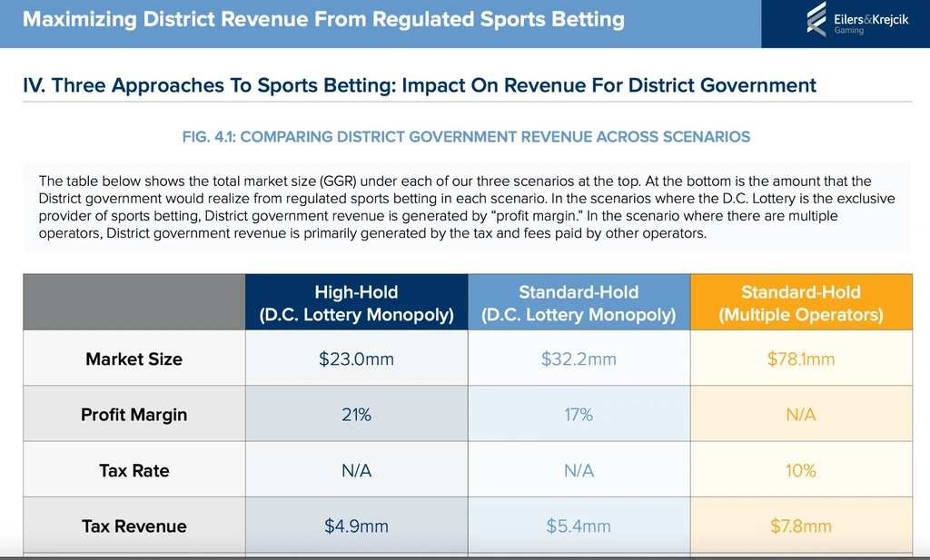The height and width of the screenshot is (560, 930).
Task: Click the table description paragraph
Action: [467, 206]
